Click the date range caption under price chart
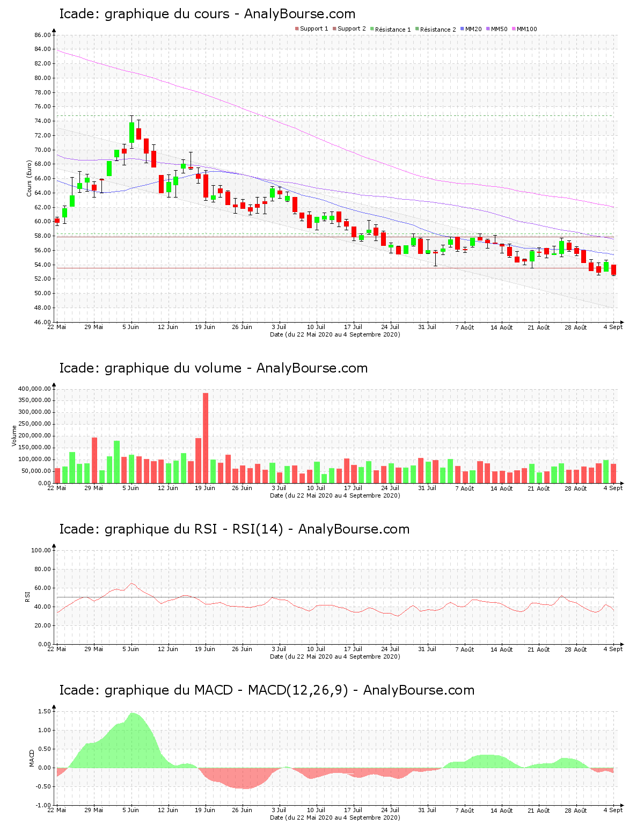This screenshot has width=644, height=832. click(335, 334)
